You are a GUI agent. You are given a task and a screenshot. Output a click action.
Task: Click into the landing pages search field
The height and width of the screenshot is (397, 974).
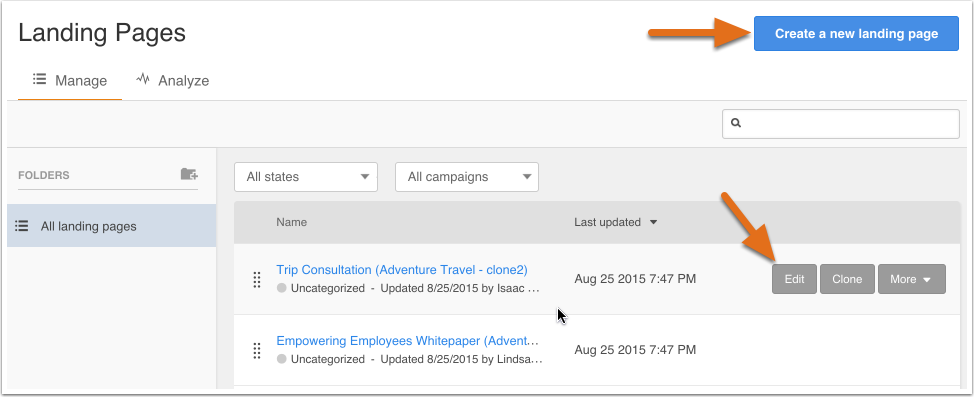coord(840,124)
